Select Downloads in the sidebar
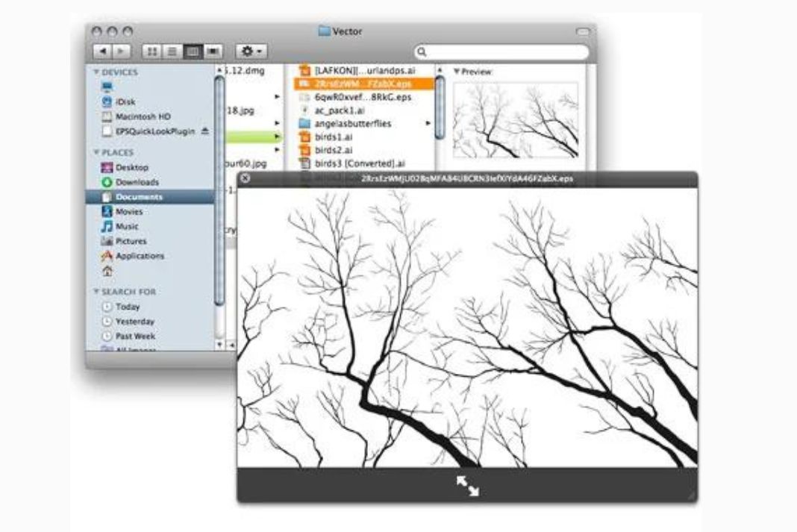 [x=137, y=182]
